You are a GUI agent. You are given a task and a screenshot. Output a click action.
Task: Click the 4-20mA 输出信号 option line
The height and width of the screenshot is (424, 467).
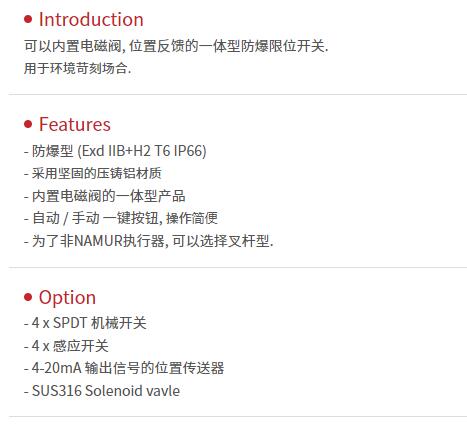click(124, 368)
